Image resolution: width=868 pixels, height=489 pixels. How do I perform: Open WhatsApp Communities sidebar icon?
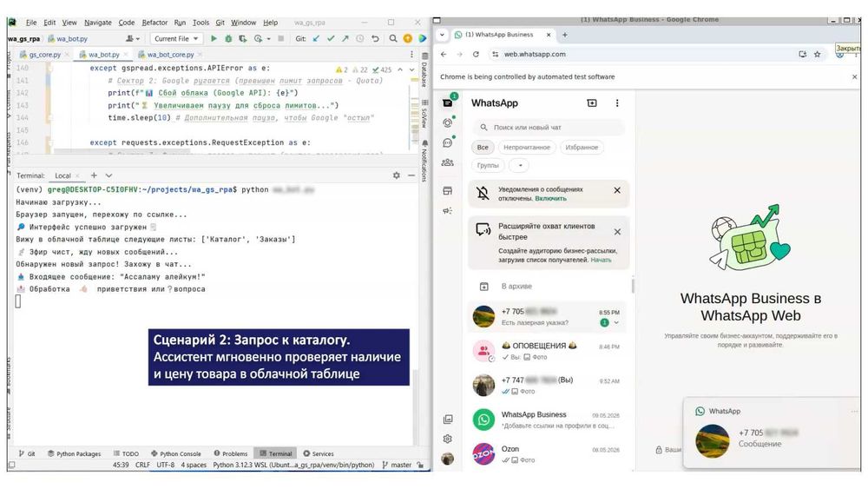pos(448,162)
